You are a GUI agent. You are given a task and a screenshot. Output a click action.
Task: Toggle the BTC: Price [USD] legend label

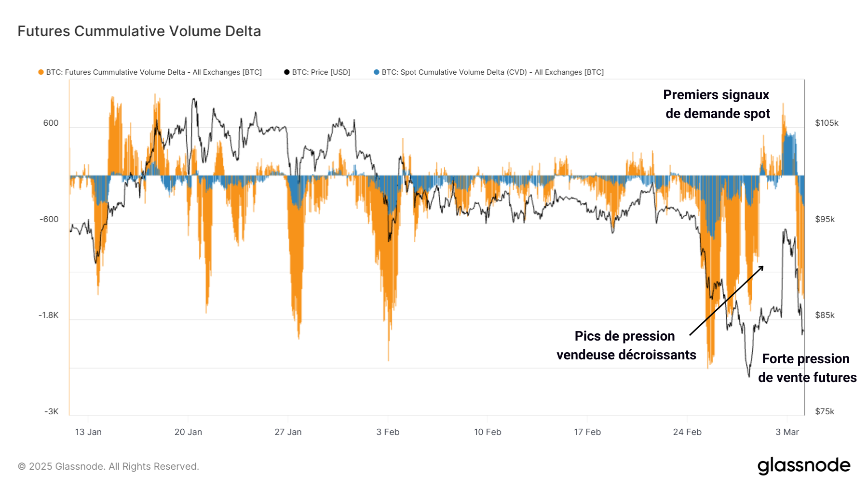pyautogui.click(x=321, y=72)
